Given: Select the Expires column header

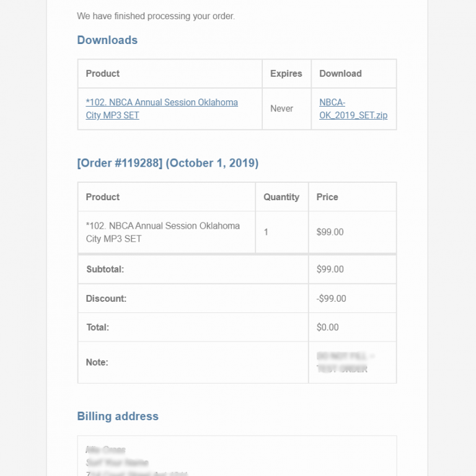Looking at the screenshot, I should click(x=286, y=74).
